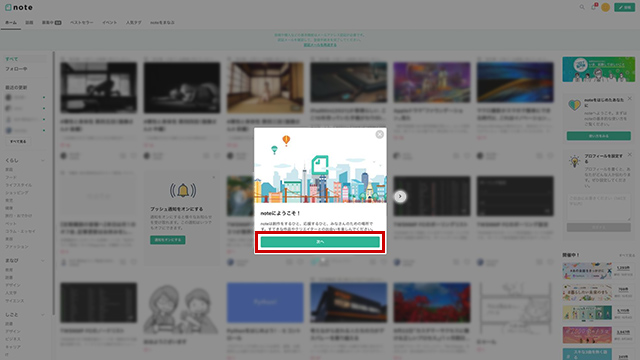The height and width of the screenshot is (360, 640).
Task: Open the ライフスタイル category link
Action: point(18,185)
